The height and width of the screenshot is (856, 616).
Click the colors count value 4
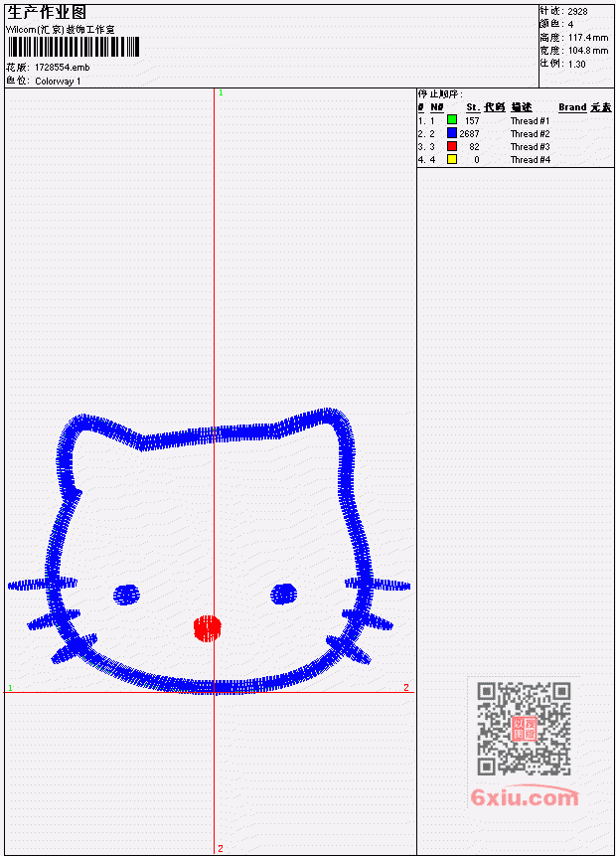(570, 24)
